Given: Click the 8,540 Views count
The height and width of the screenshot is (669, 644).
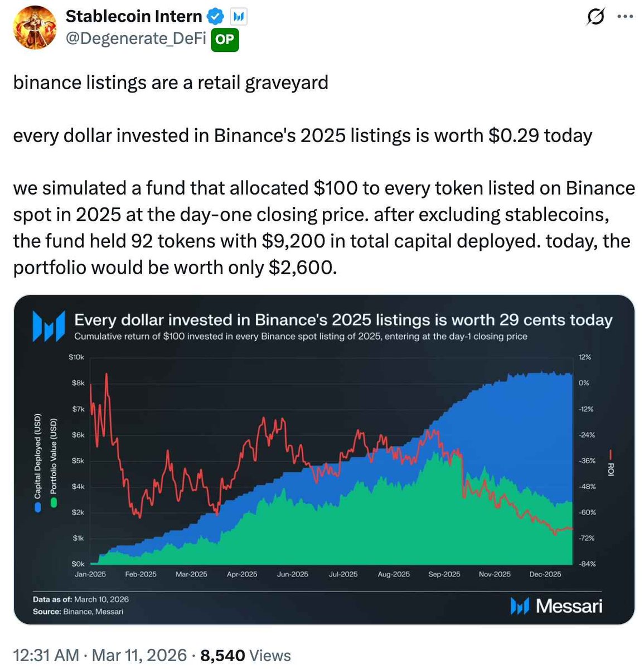Looking at the screenshot, I should pos(245,655).
